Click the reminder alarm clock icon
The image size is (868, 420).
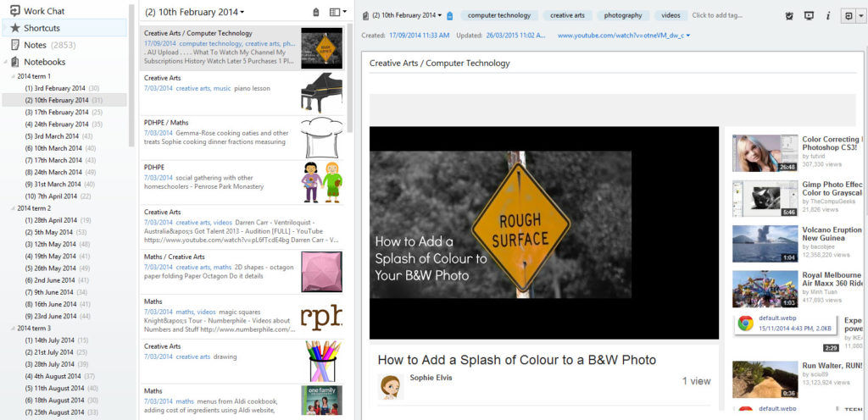(788, 15)
